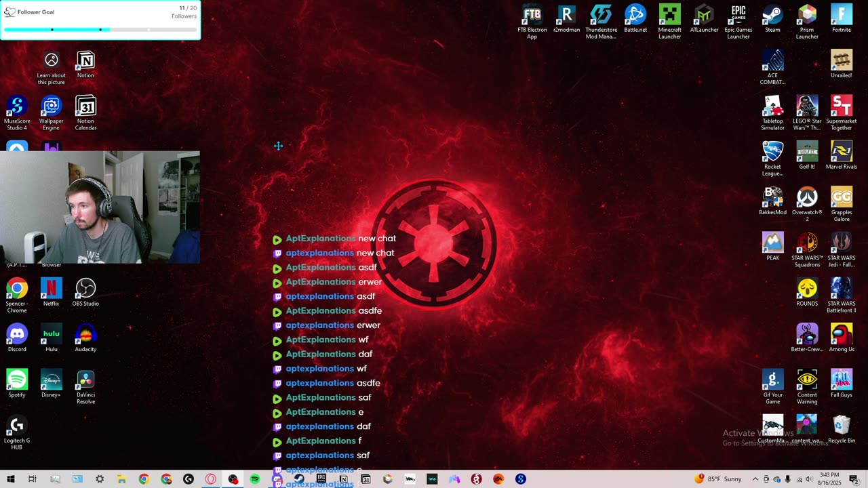Select the Discord desktop icon

17,338
